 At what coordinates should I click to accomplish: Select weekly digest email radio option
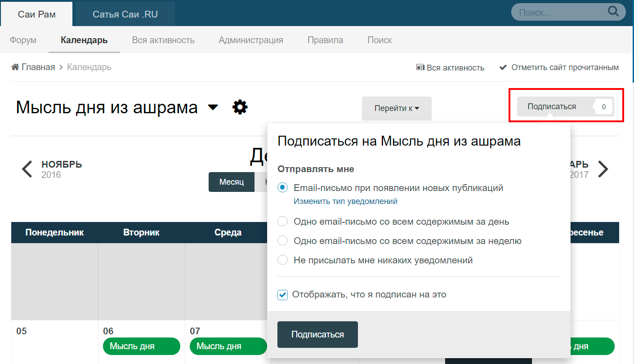click(x=282, y=241)
